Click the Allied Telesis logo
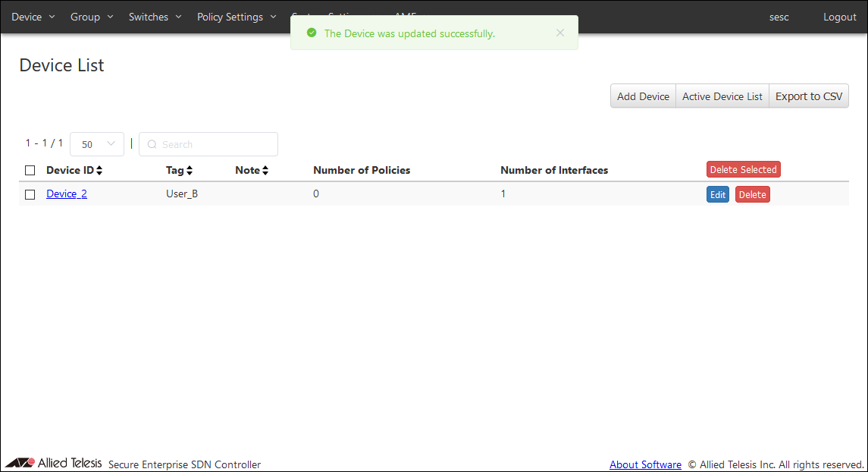 pyautogui.click(x=54, y=463)
